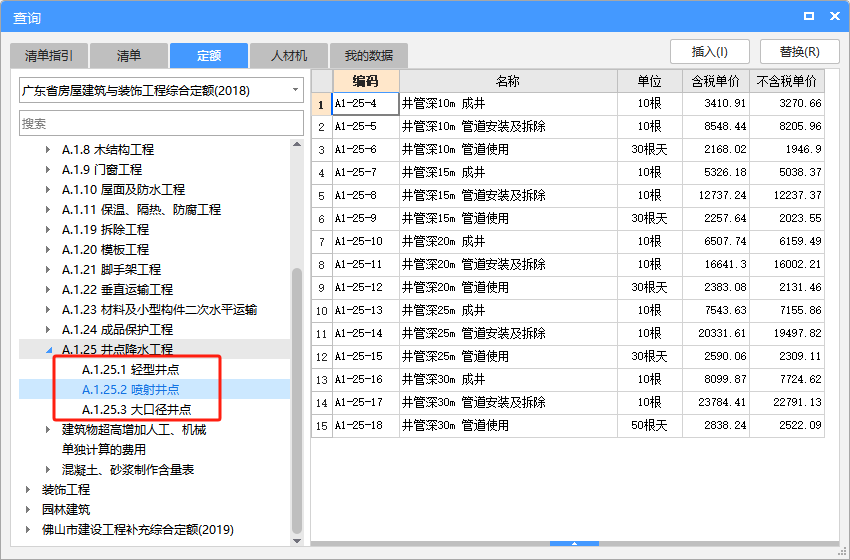850x560 pixels.
Task: Expand the A.1.8 木结构工程 node
Action: pos(48,149)
